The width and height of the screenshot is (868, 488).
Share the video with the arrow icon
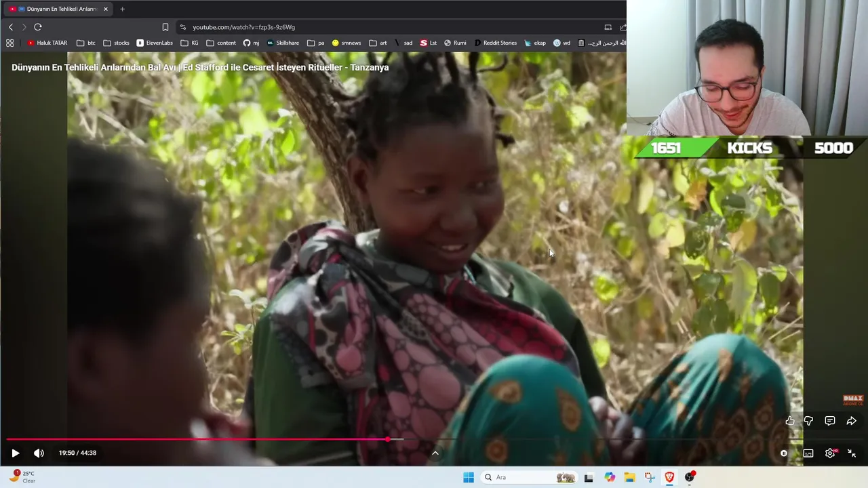tap(851, 421)
